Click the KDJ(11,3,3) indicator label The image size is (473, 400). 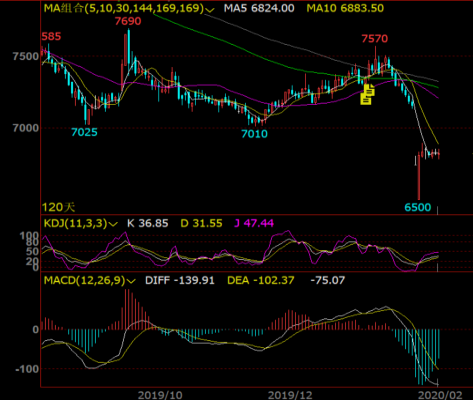click(76, 223)
